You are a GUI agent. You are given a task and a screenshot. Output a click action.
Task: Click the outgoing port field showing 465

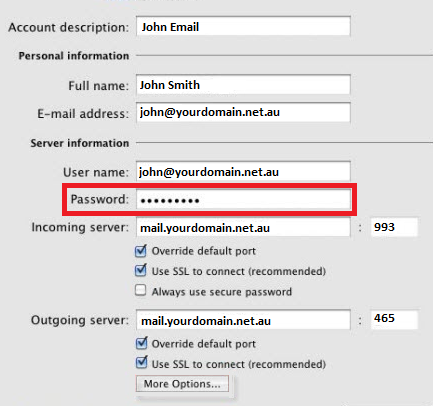[x=394, y=319]
